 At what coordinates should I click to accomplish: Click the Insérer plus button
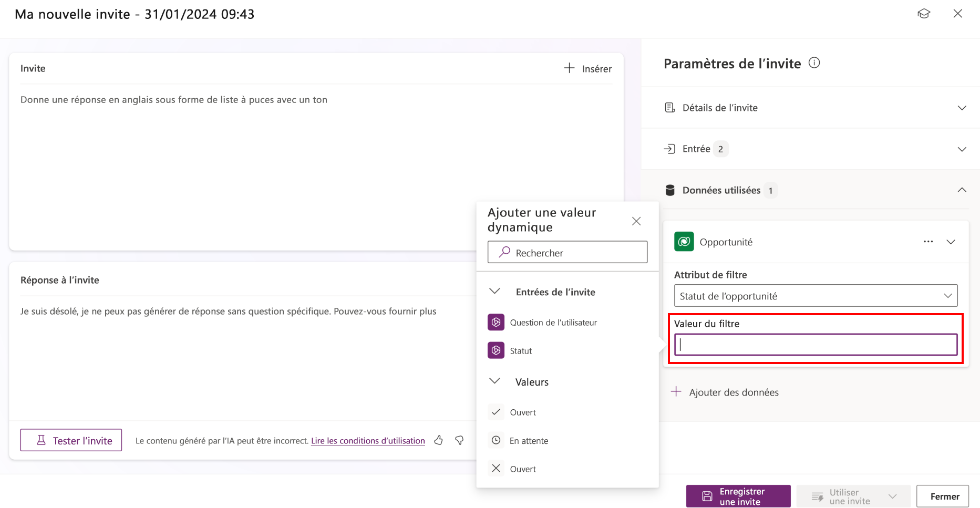587,68
